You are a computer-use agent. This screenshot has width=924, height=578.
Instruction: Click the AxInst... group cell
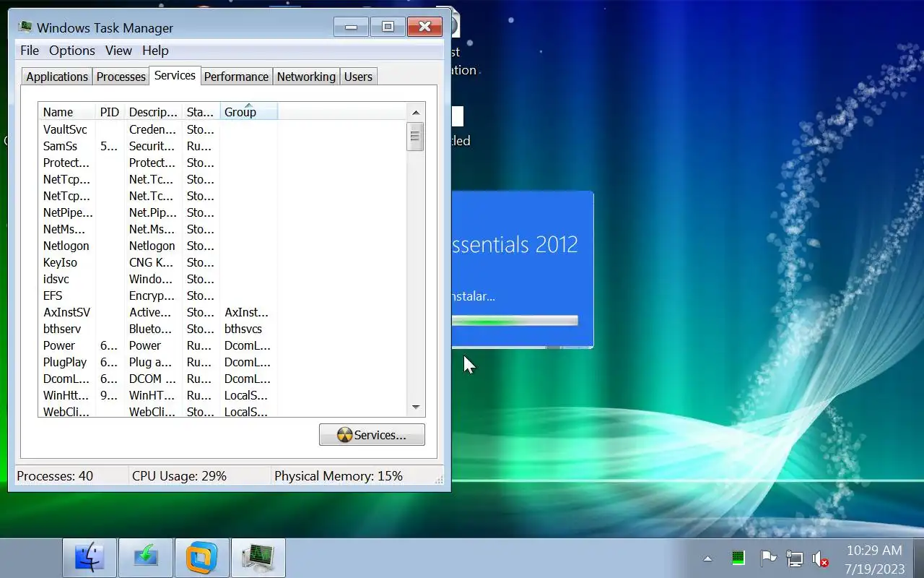[x=247, y=312]
